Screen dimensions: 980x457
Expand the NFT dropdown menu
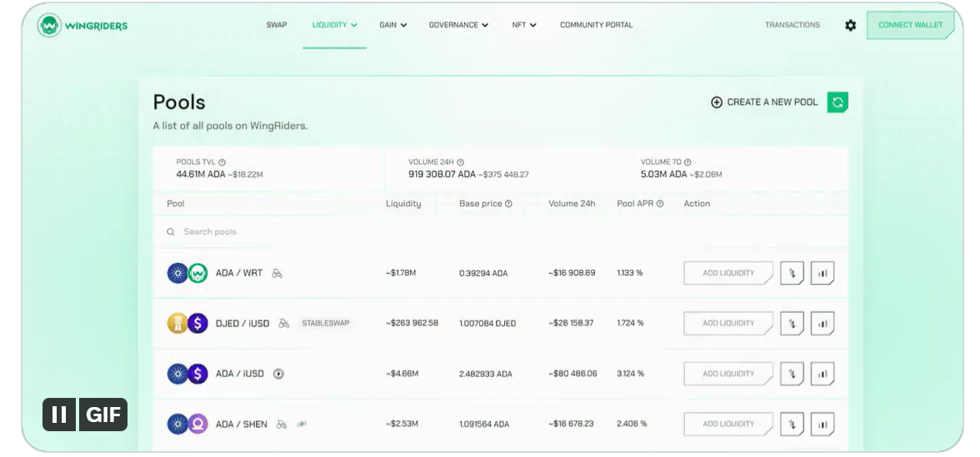[x=524, y=25]
